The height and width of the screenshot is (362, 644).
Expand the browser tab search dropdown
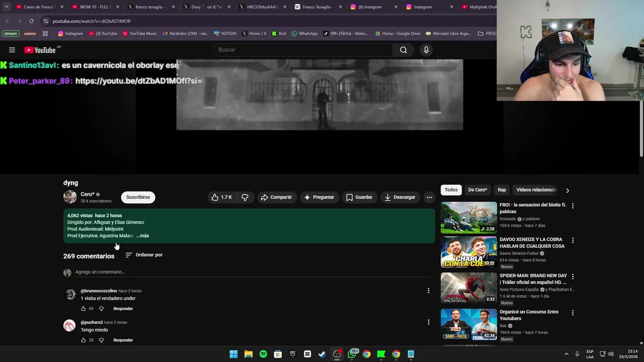7,7
